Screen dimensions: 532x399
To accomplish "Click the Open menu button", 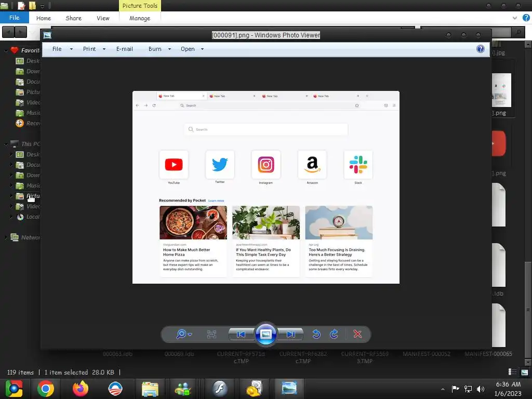I will coord(188,49).
